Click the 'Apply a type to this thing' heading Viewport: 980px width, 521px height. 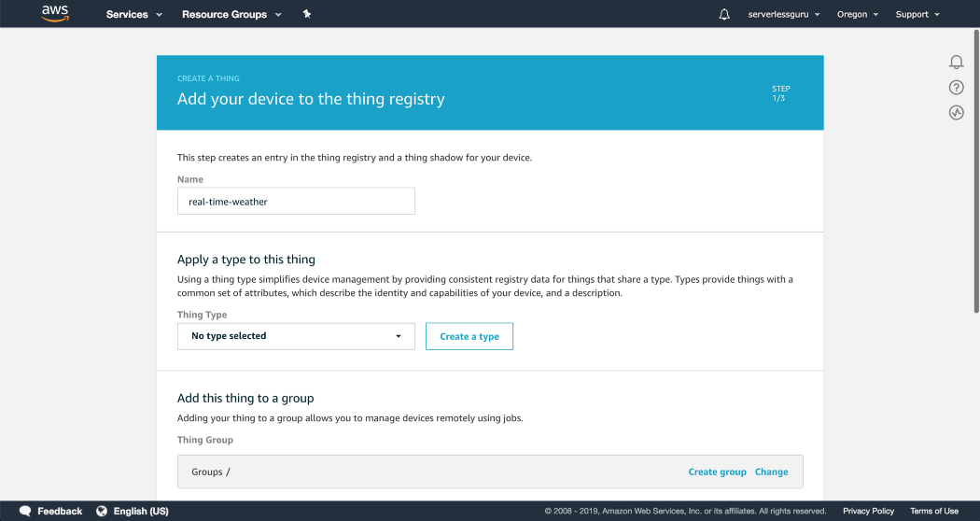[x=246, y=260]
